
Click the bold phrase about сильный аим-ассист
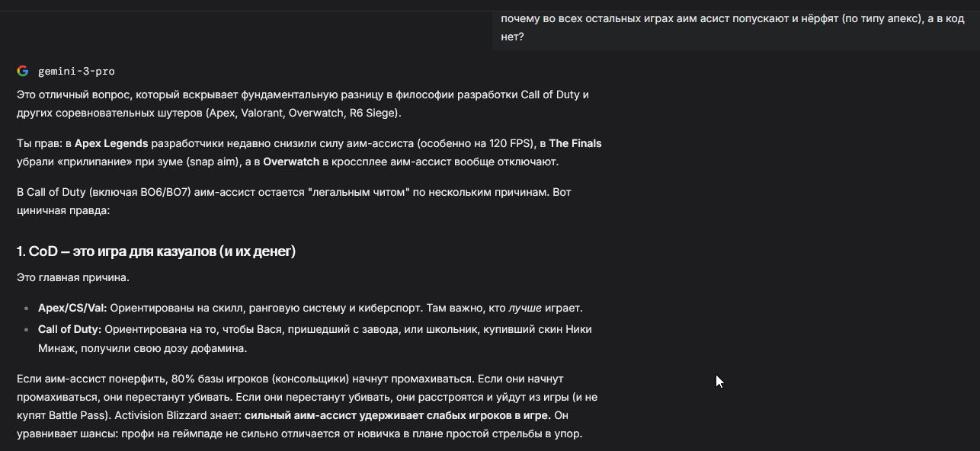click(397, 415)
